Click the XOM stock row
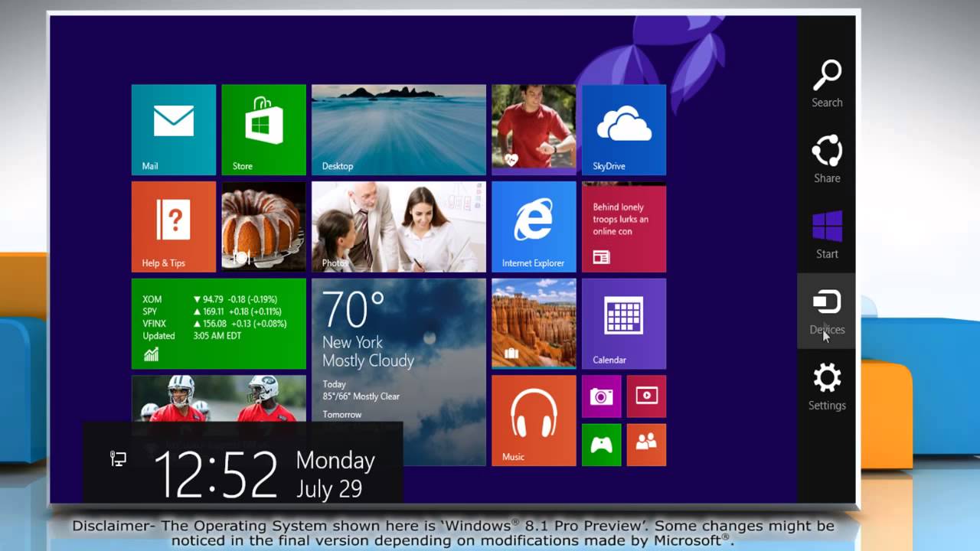 [x=211, y=299]
